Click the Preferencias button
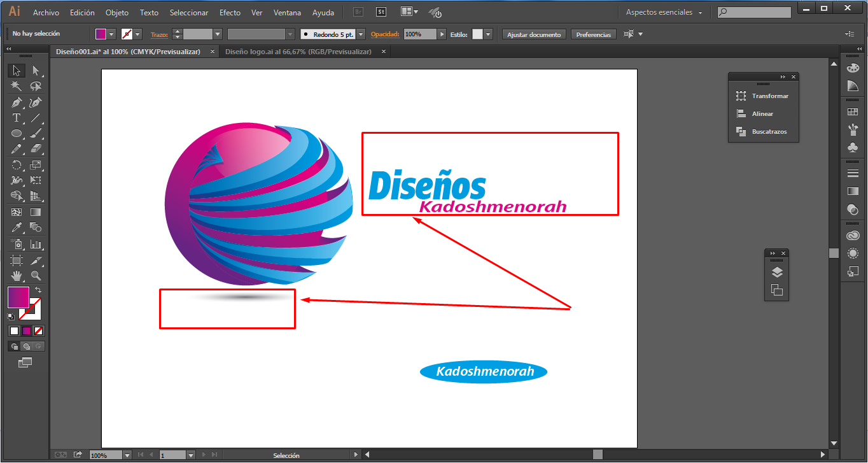Screen dimensions: 868x463 [x=594, y=34]
